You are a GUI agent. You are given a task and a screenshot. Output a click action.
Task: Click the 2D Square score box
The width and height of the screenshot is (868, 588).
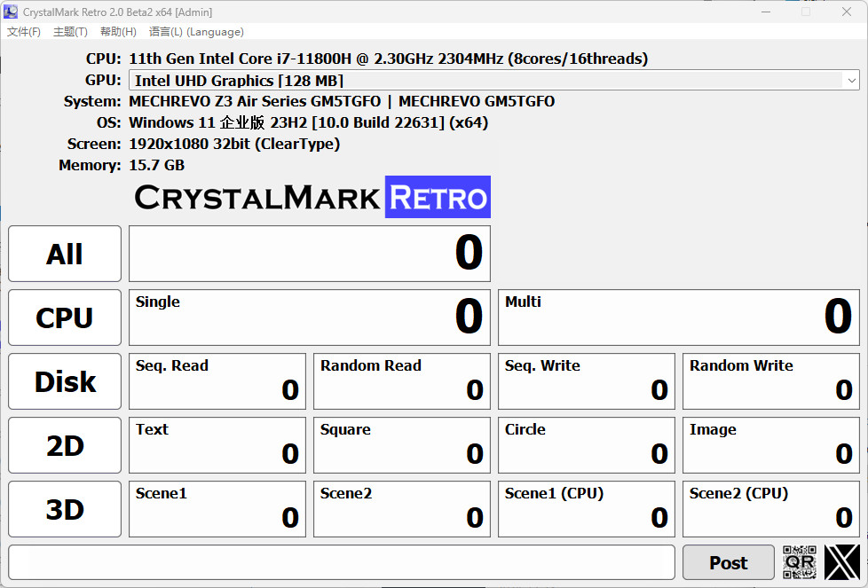[x=402, y=445]
